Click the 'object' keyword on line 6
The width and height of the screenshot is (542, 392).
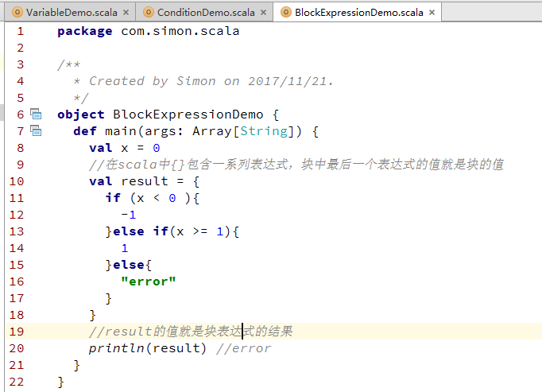81,114
